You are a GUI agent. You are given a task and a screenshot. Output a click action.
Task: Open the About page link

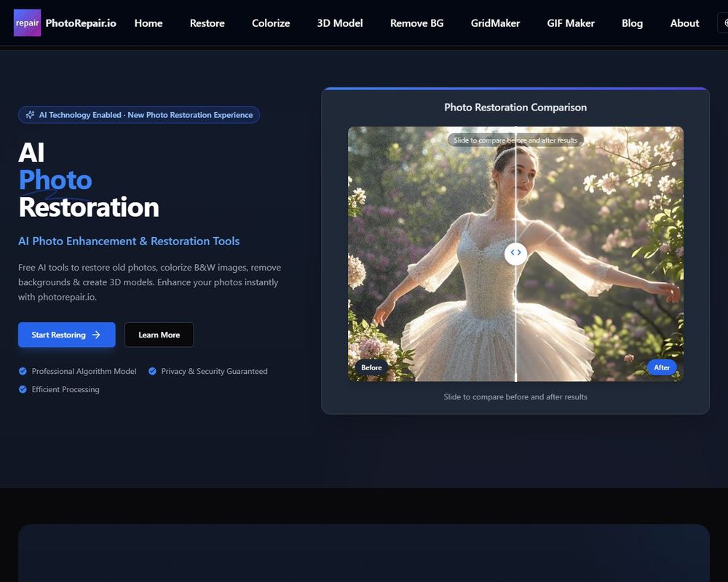click(684, 23)
